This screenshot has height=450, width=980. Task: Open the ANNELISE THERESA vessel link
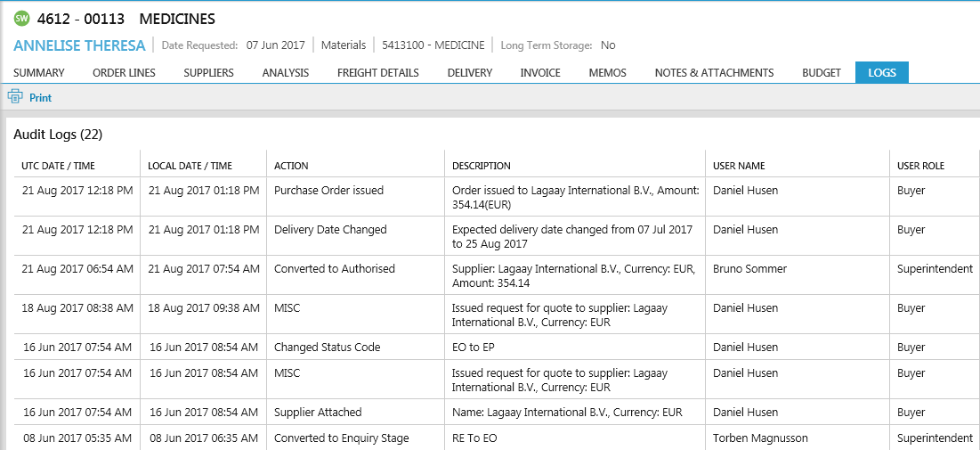click(79, 45)
